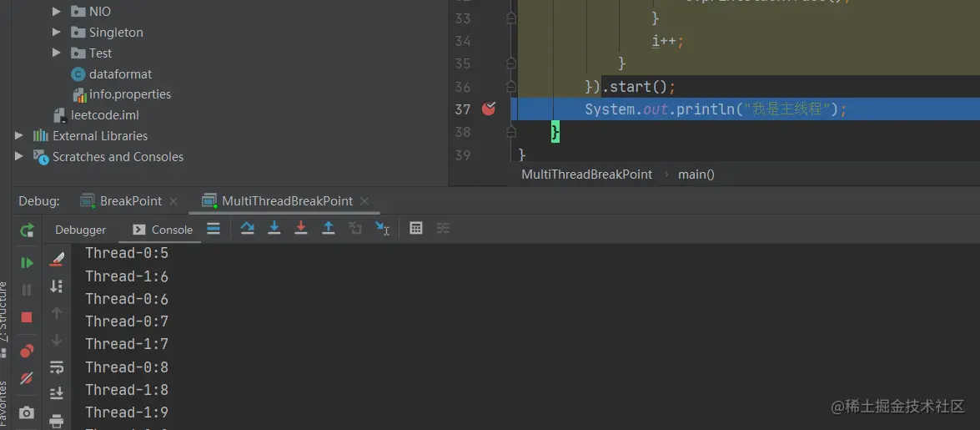Switch to the Debugger tab
This screenshot has height=430, width=980.
pos(81,230)
